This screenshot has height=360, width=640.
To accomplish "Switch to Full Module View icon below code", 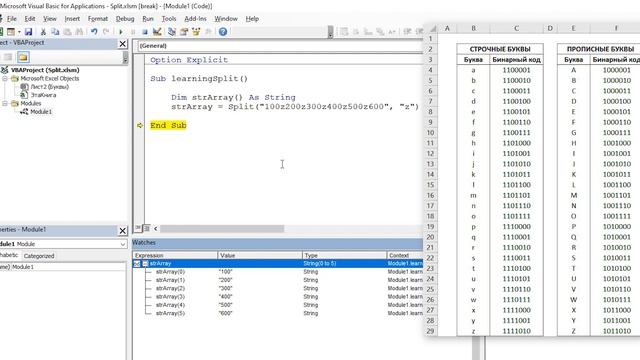I will [x=147, y=228].
